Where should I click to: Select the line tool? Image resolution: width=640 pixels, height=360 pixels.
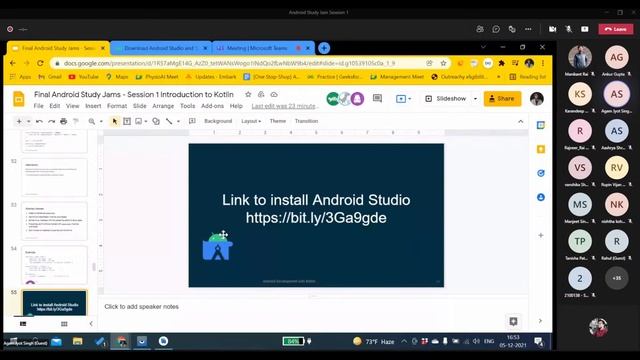[169, 121]
